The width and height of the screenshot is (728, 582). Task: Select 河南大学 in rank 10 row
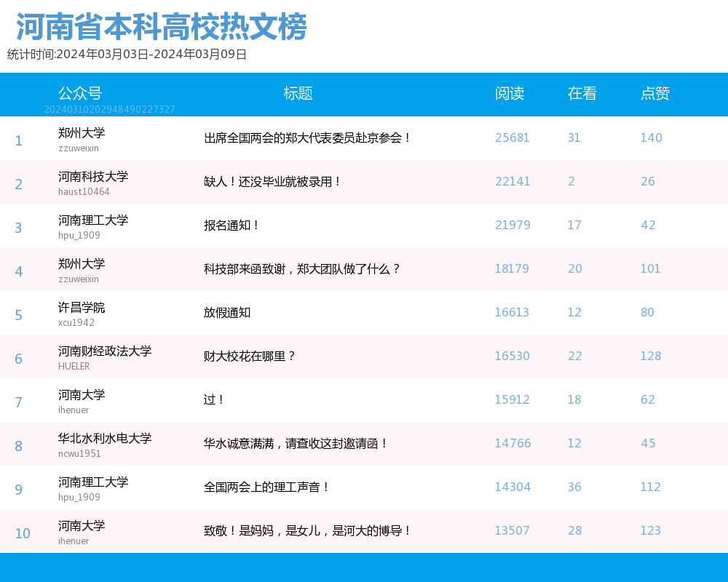(x=82, y=525)
